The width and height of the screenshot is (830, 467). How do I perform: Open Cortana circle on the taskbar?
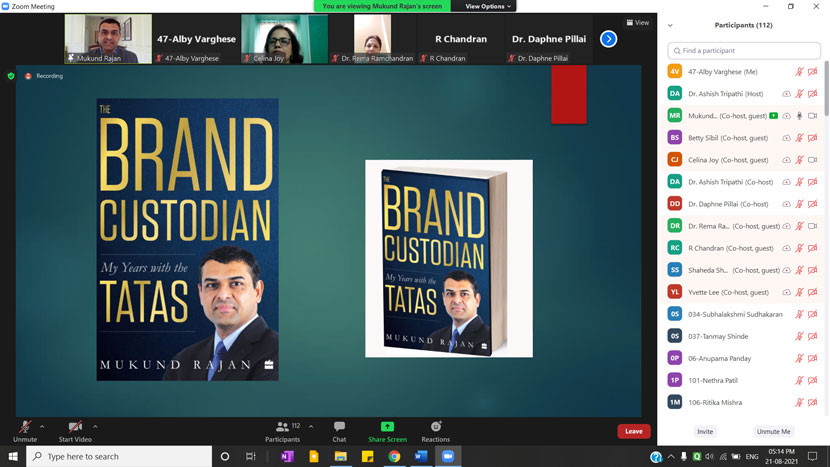click(x=225, y=456)
